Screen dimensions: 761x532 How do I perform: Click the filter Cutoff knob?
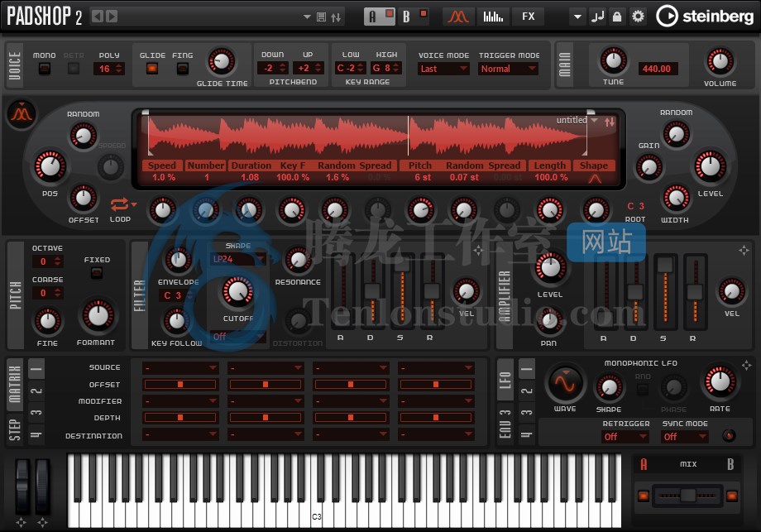237,292
